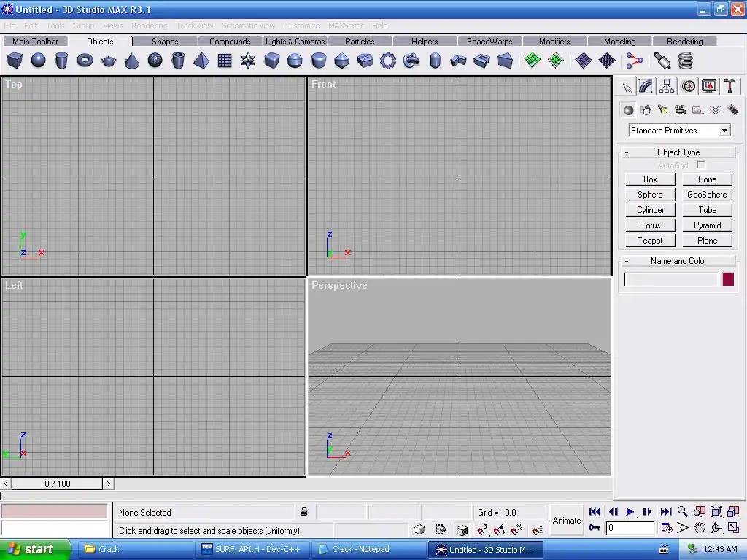Switch to the Shapes shelf tab
Image resolution: width=747 pixels, height=560 pixels.
tap(165, 42)
